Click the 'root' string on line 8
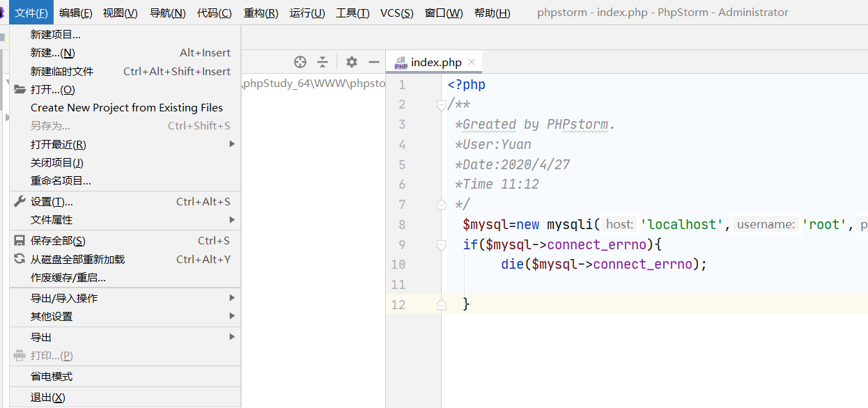The image size is (868, 408). point(824,224)
